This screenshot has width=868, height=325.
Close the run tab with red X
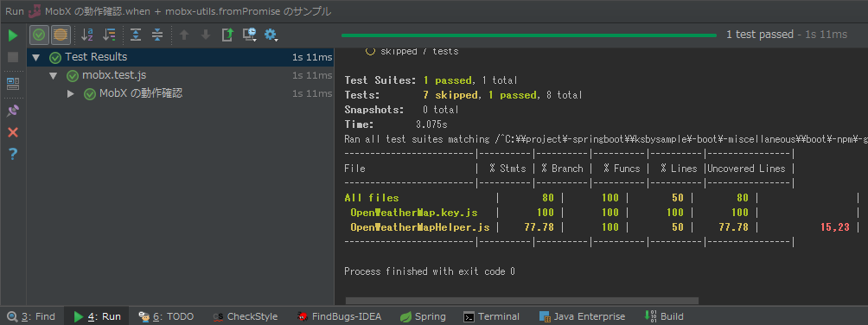(x=13, y=131)
